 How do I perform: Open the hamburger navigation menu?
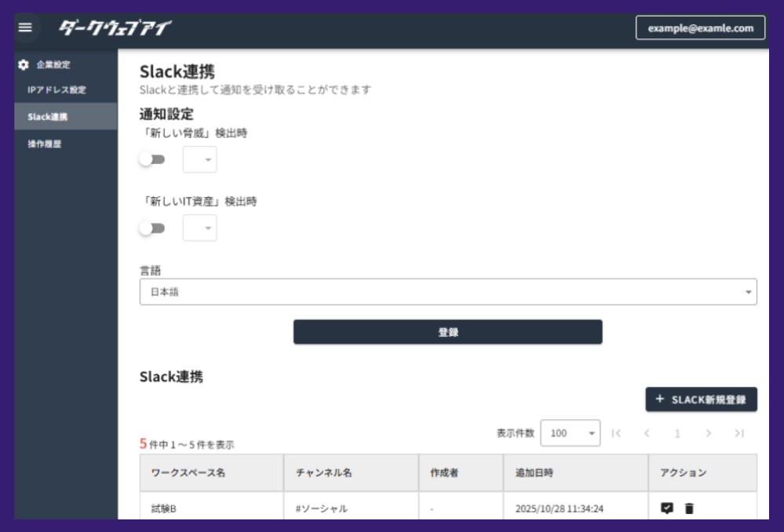(26, 27)
